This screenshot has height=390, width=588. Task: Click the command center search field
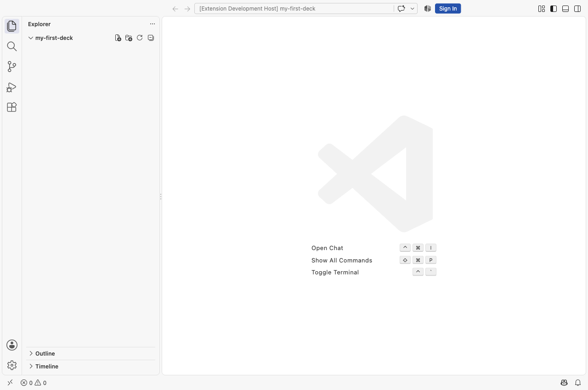point(294,9)
